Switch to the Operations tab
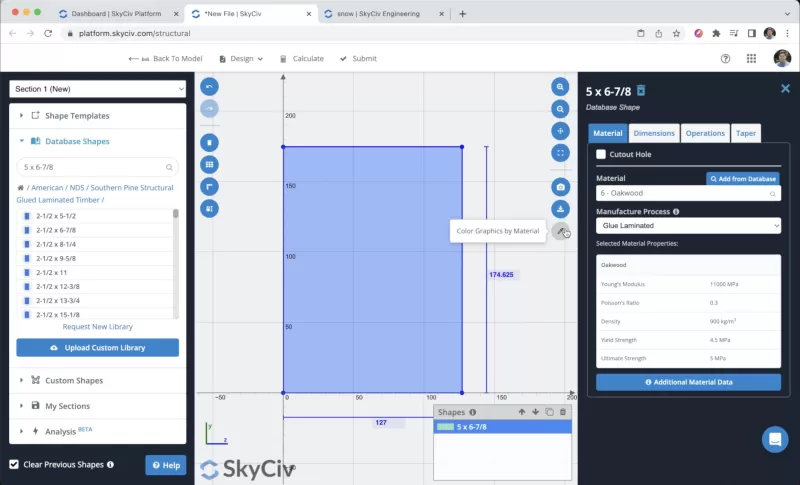The height and width of the screenshot is (485, 800). (x=705, y=133)
